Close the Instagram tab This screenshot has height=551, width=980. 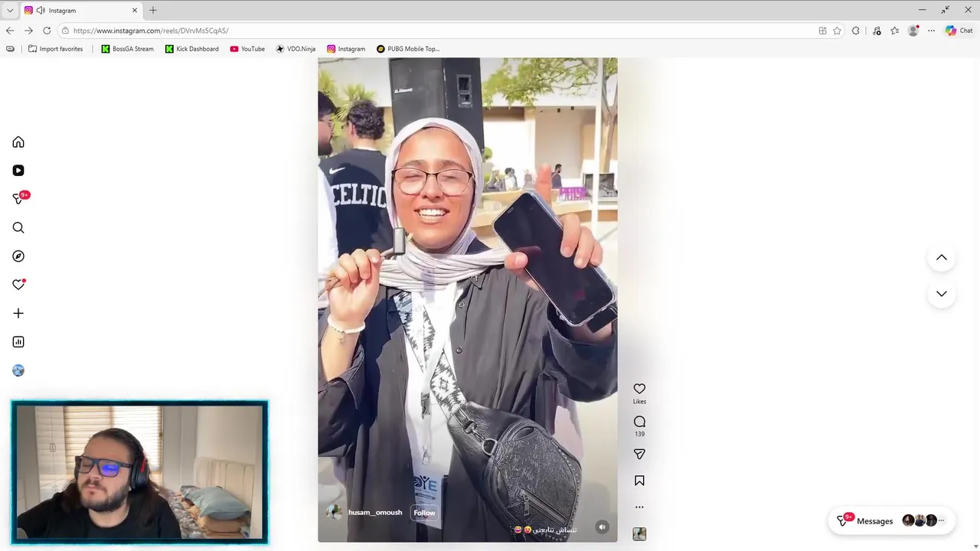click(x=135, y=11)
